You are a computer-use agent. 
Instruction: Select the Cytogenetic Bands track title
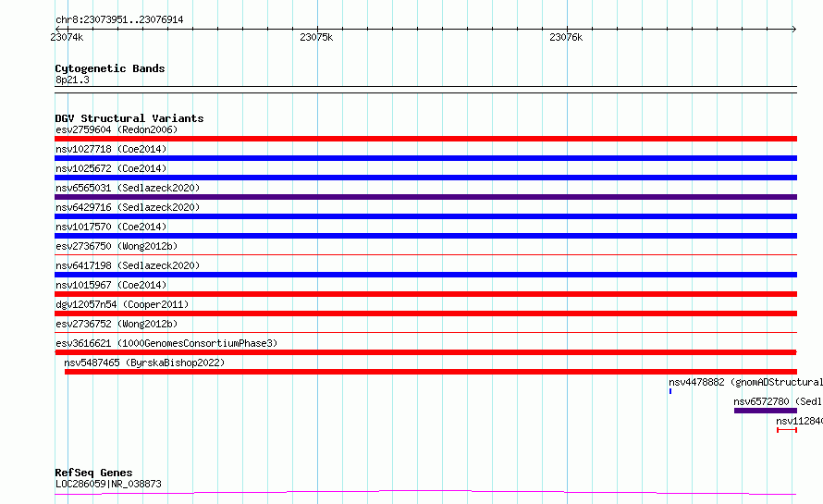tap(110, 68)
